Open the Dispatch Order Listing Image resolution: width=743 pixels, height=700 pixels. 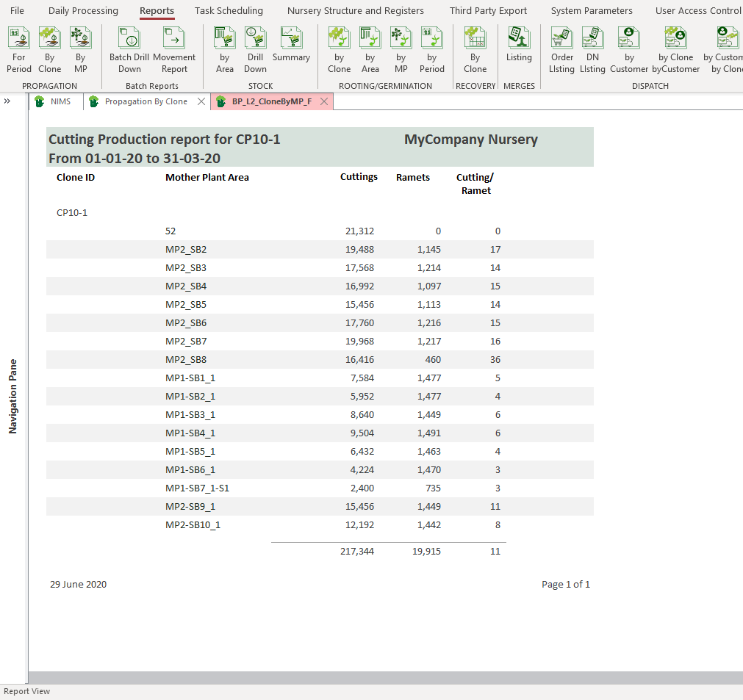coord(561,49)
